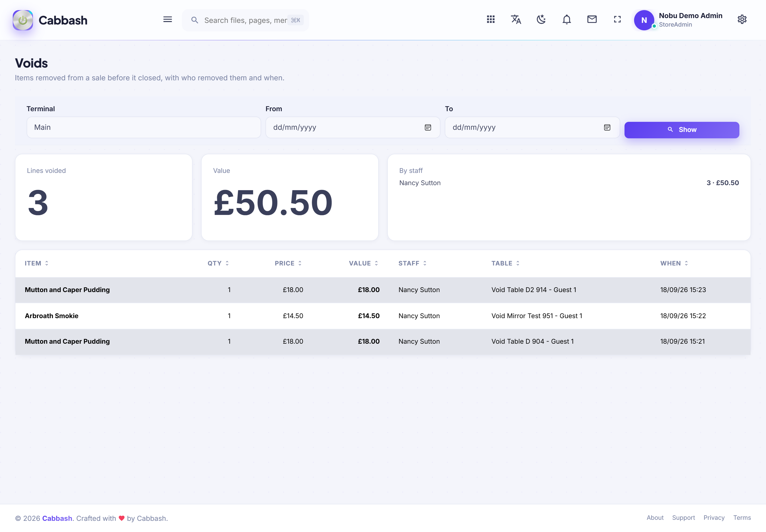Switch to dark mode moon icon
766x532 pixels.
[x=541, y=19]
